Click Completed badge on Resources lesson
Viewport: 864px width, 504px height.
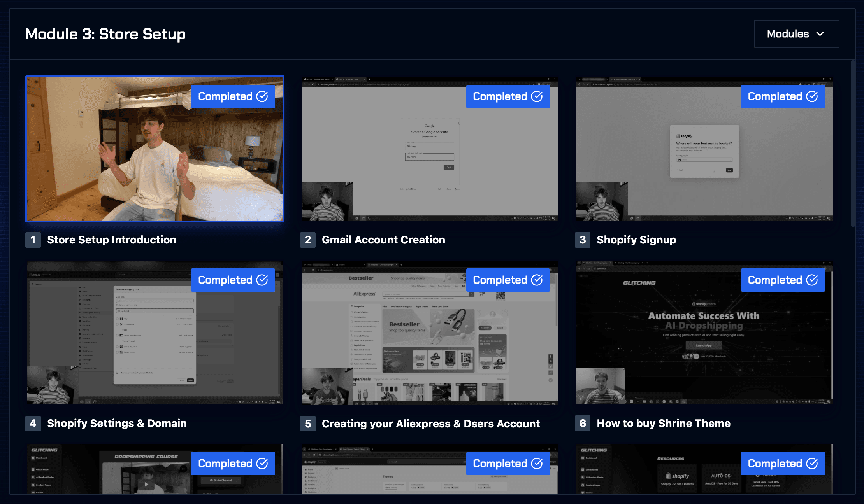783,464
